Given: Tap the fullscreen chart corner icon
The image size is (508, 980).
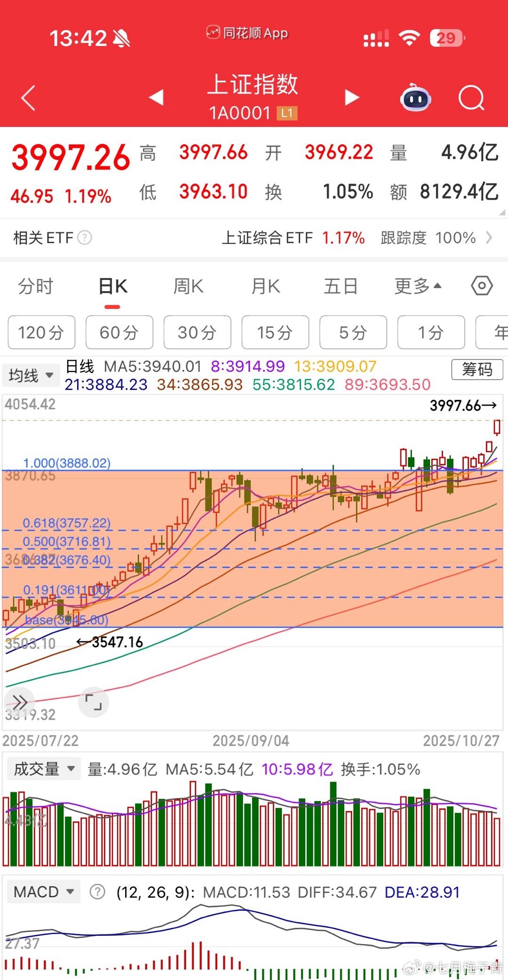Looking at the screenshot, I should pyautogui.click(x=94, y=702).
